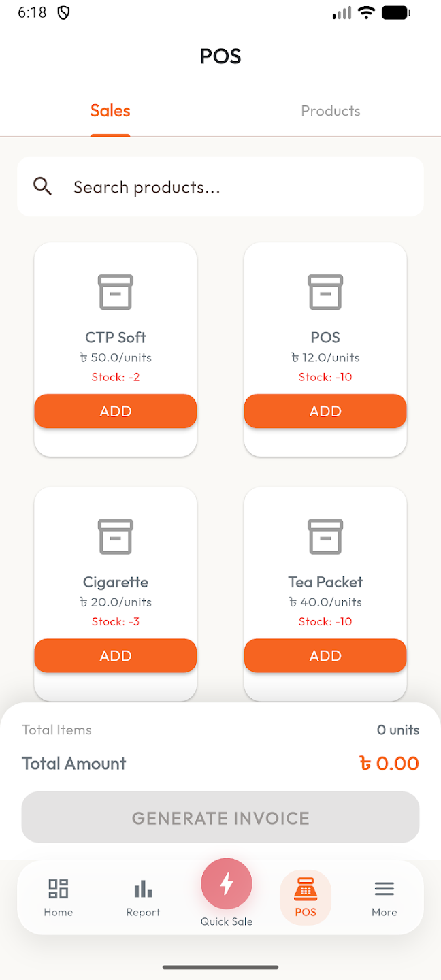
Task: Add the POS product to cart
Action: [325, 411]
